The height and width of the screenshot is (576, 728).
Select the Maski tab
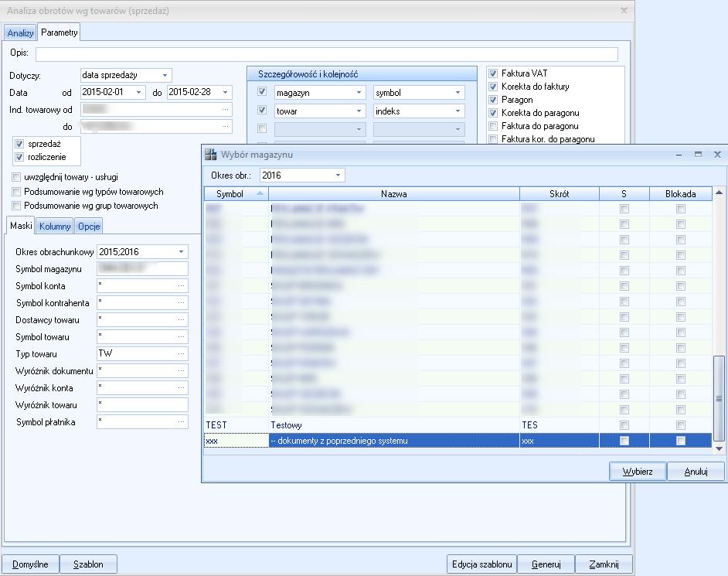[21, 226]
